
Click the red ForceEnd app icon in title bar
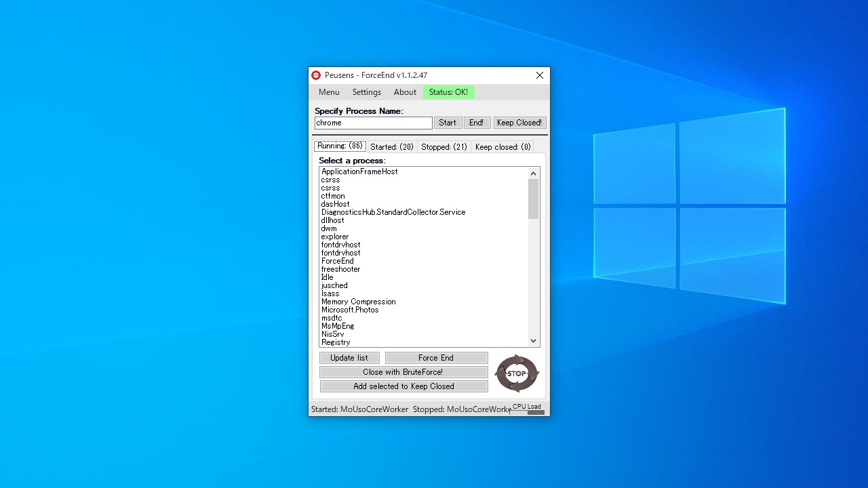pos(316,75)
